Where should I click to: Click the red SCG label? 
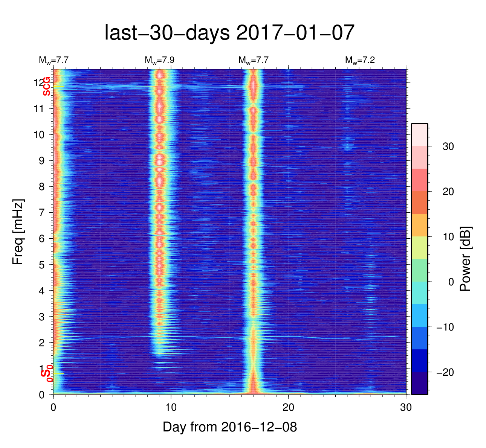point(46,86)
